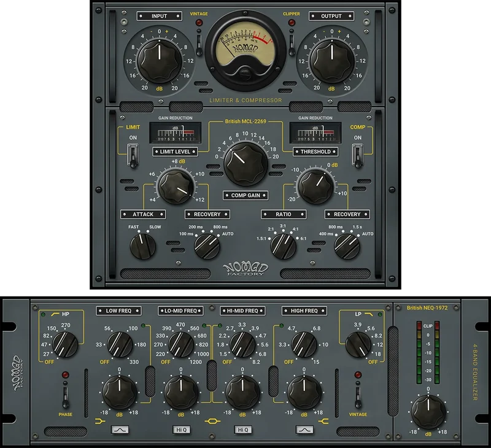Click the low shelf link icon

pos(100,422)
